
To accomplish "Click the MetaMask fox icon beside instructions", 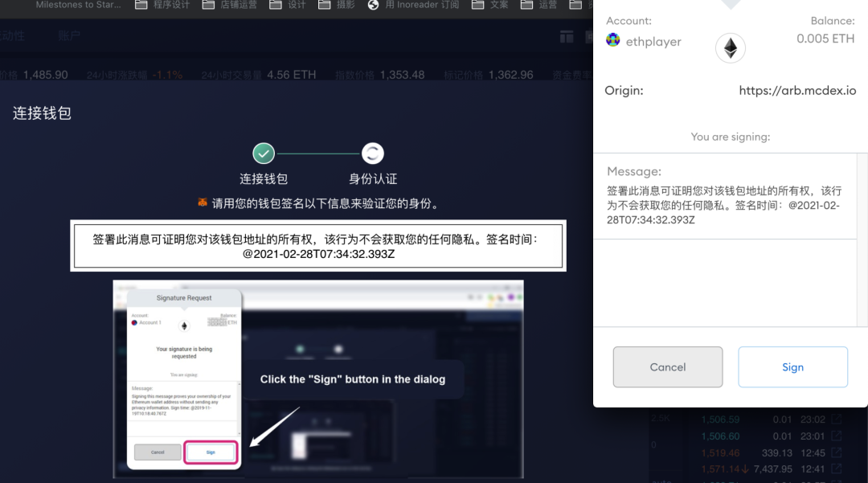I will (x=203, y=203).
